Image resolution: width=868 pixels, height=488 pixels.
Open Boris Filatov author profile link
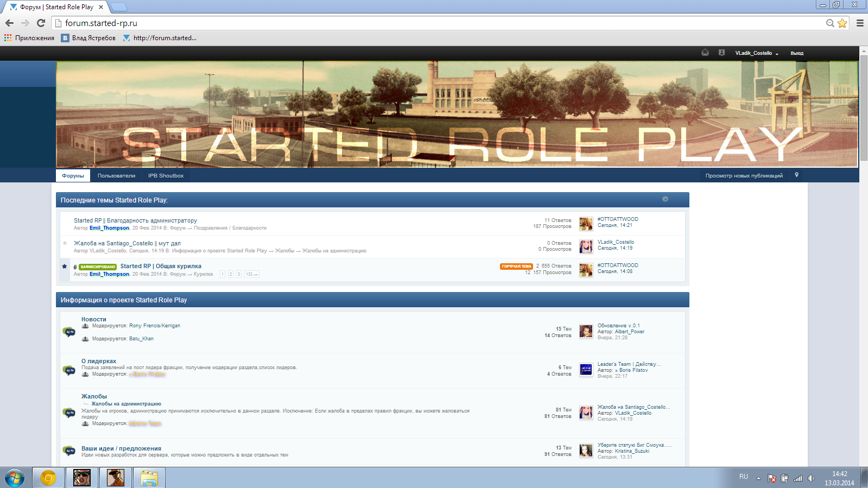click(x=631, y=370)
